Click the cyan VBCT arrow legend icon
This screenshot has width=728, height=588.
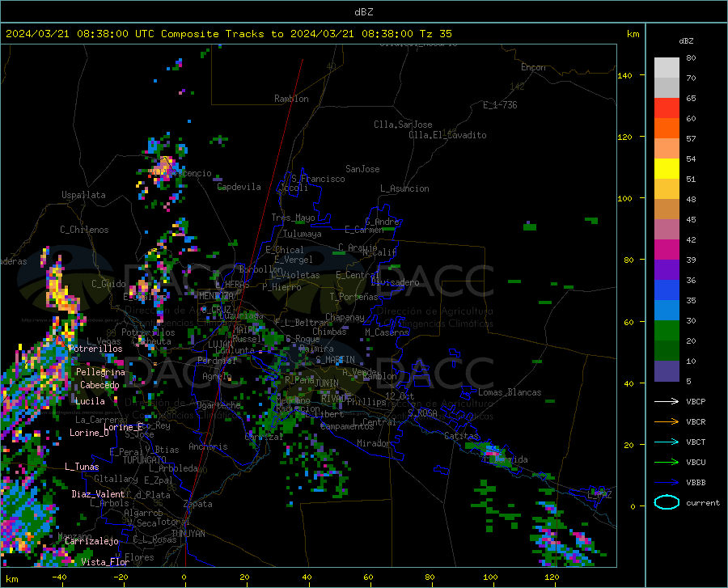[x=667, y=442]
